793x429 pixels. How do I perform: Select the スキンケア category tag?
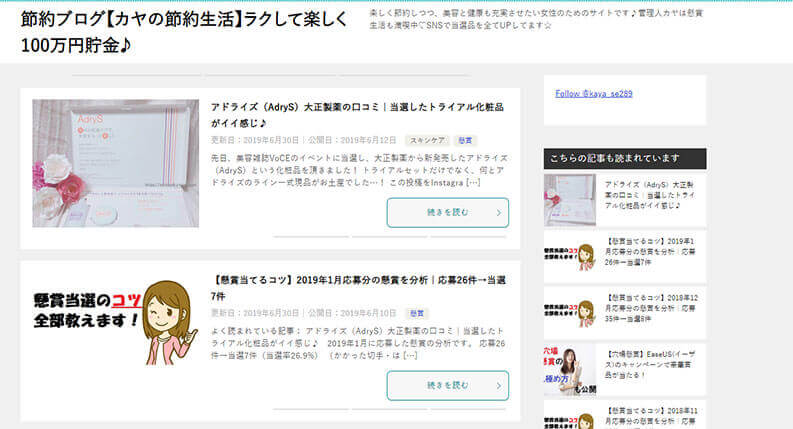(427, 140)
